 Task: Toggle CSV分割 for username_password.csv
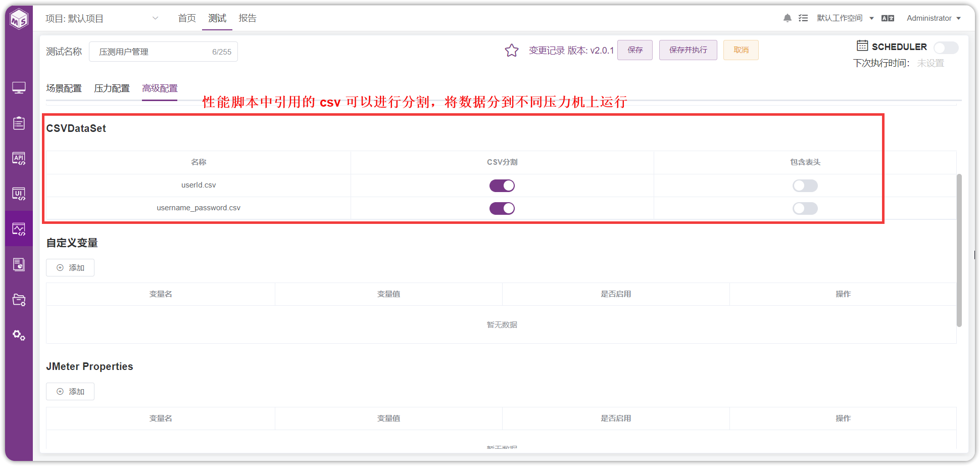pos(502,208)
